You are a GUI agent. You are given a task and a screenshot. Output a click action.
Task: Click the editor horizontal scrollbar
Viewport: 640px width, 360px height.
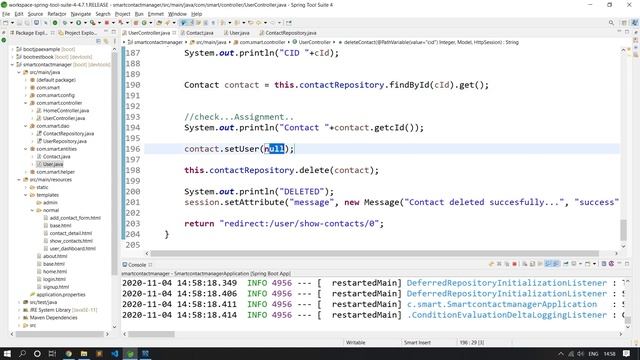(374, 253)
